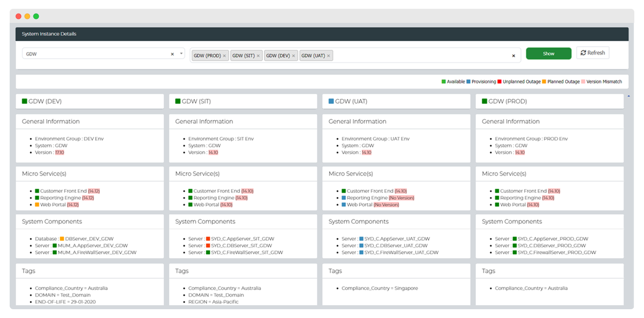The width and height of the screenshot is (644, 318).
Task: Click the Reporting Engine icon in GDW (DEV)
Action: click(x=37, y=198)
